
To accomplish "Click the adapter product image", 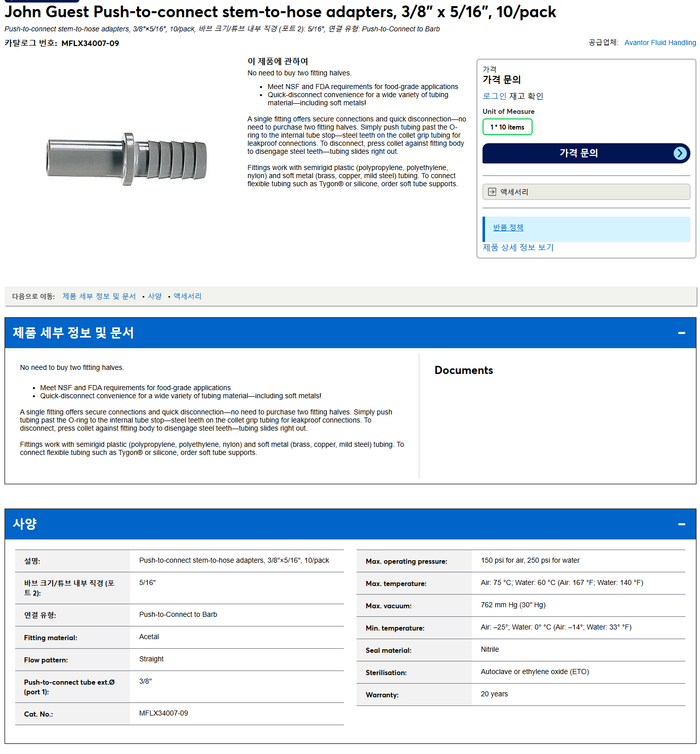I will [x=127, y=159].
